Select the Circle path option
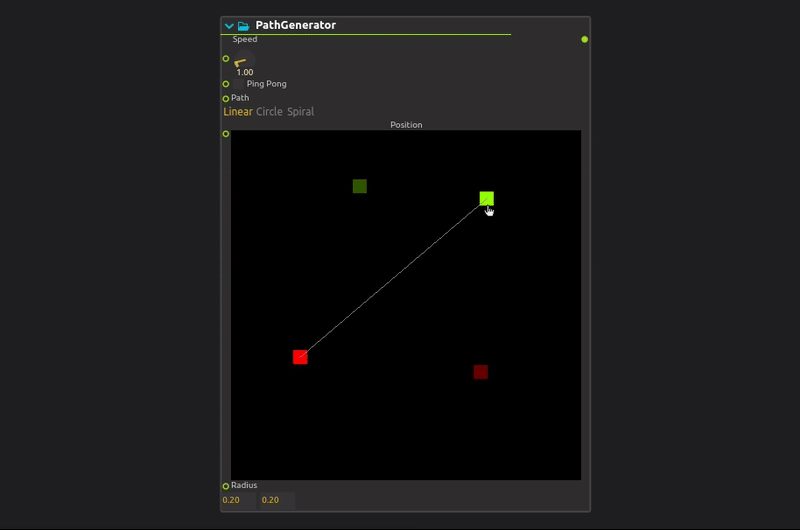Screen dimensions: 800x530 tap(269, 112)
